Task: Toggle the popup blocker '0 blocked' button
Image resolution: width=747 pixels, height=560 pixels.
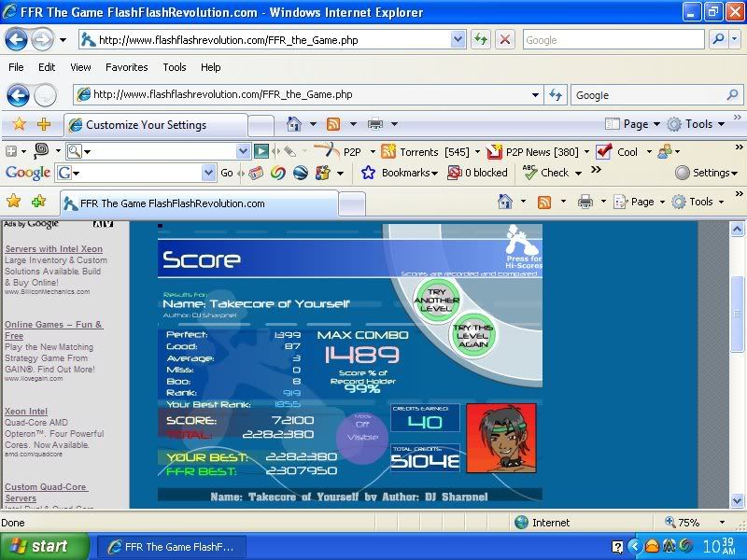Action: pos(477,173)
